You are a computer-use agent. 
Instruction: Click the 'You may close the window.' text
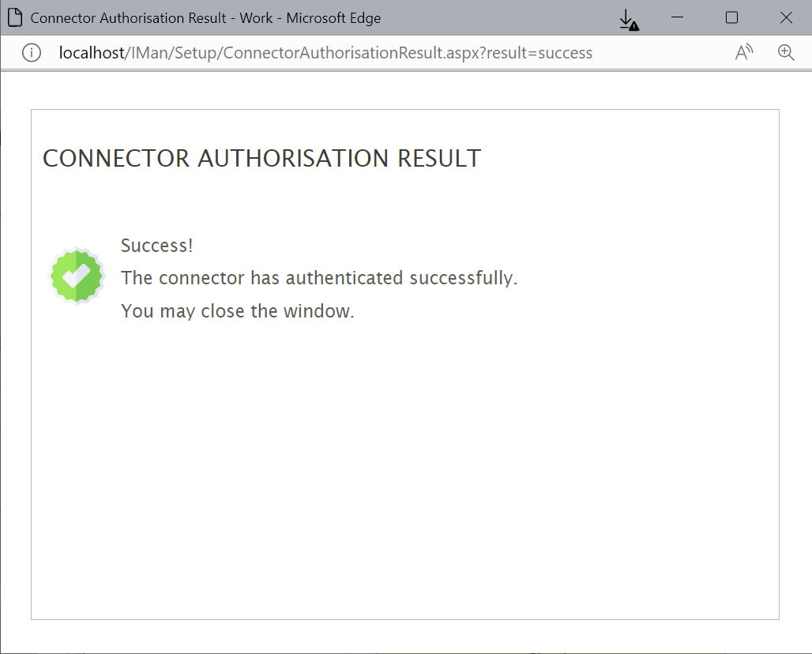[238, 311]
